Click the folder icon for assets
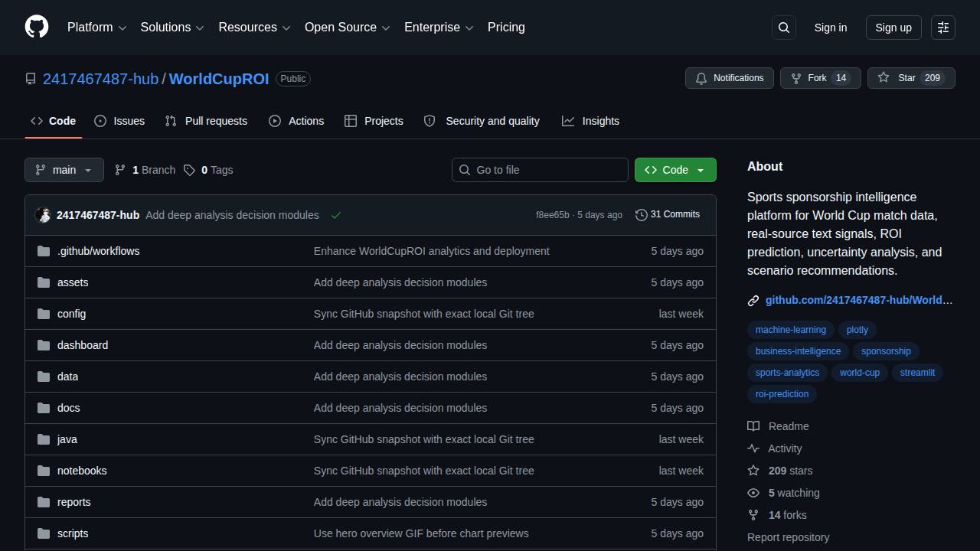Screen dimensions: 980x551 pyautogui.click(x=44, y=282)
